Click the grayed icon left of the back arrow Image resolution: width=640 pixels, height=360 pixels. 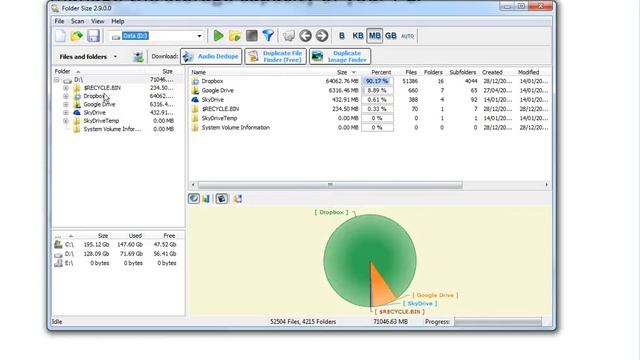(x=289, y=36)
